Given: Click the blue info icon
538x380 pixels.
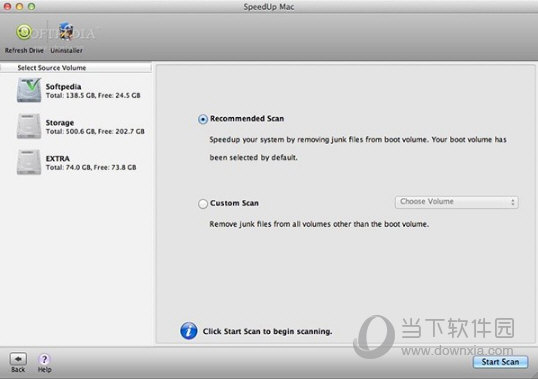Looking at the screenshot, I should (x=189, y=331).
